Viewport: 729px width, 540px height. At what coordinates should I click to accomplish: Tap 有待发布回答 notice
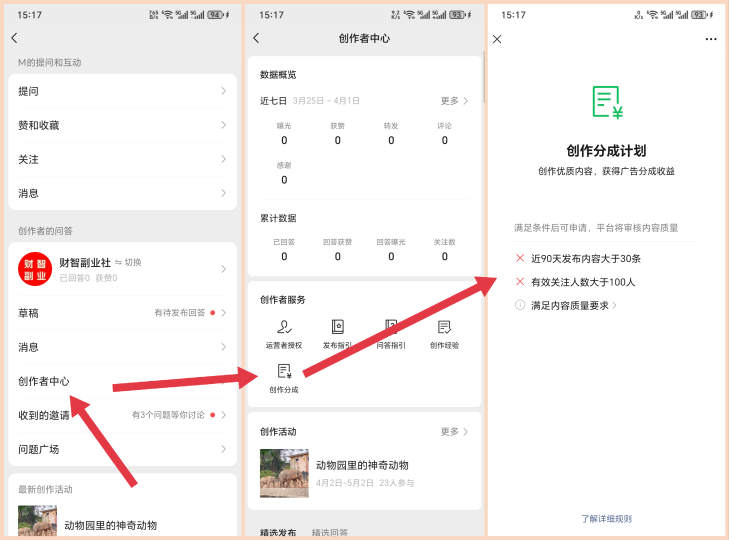pos(179,313)
